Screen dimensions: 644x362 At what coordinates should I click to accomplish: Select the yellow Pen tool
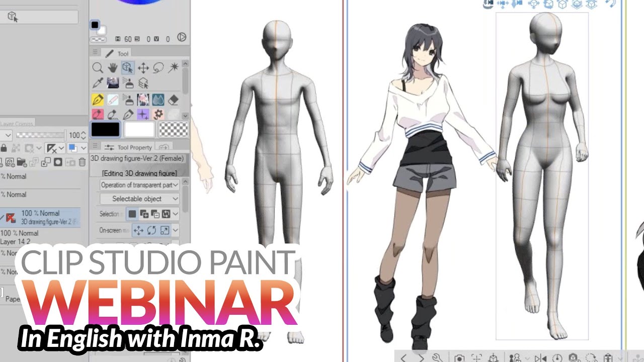[x=98, y=100]
